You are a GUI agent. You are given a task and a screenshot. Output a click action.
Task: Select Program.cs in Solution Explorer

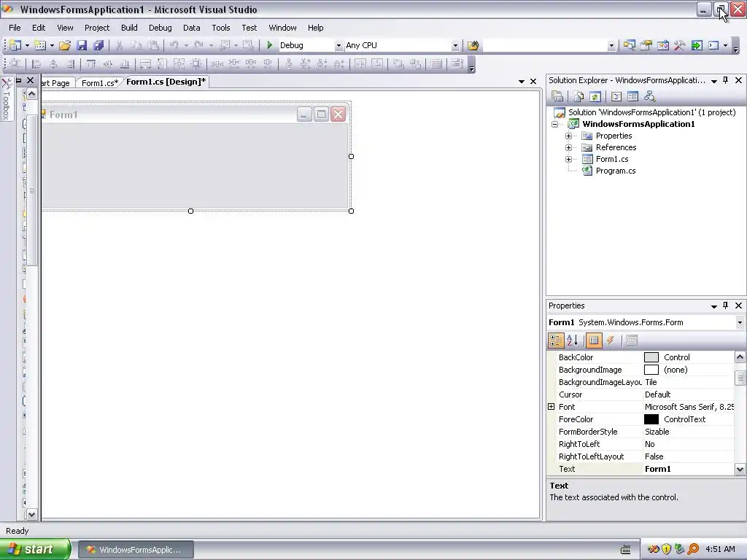point(616,171)
